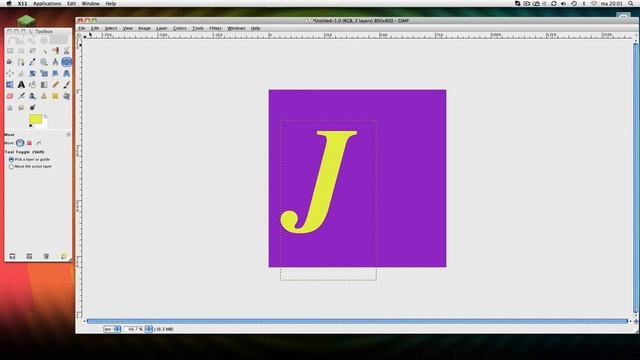
Task: Select the Free Select lasso tool
Action: [33, 51]
